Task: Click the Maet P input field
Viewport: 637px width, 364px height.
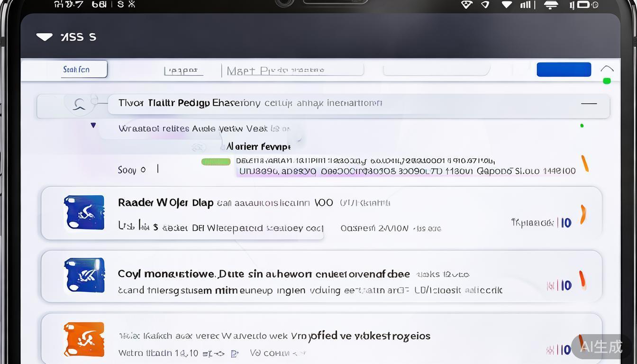Action: coord(292,70)
